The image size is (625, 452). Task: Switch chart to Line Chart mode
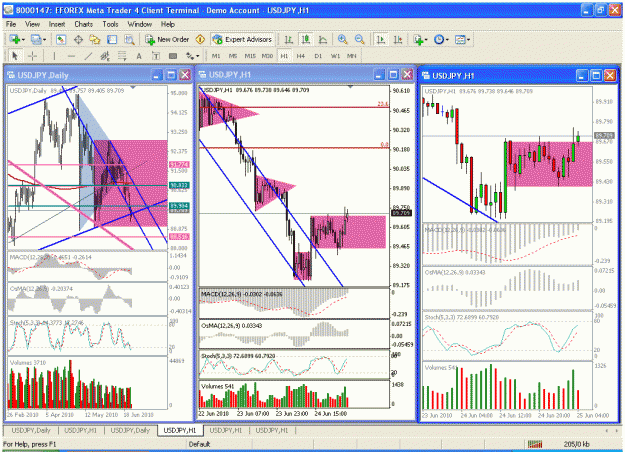click(323, 39)
